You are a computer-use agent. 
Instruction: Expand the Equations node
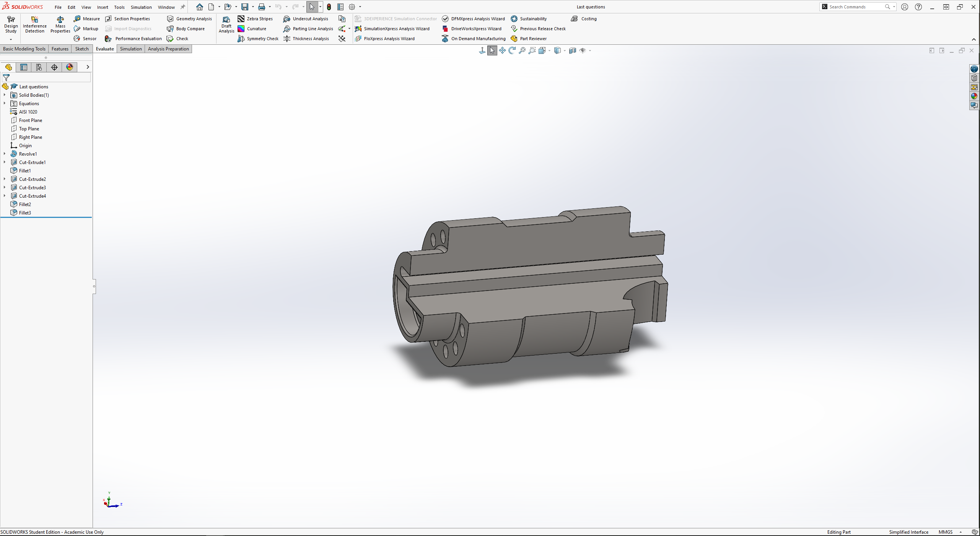tap(5, 103)
